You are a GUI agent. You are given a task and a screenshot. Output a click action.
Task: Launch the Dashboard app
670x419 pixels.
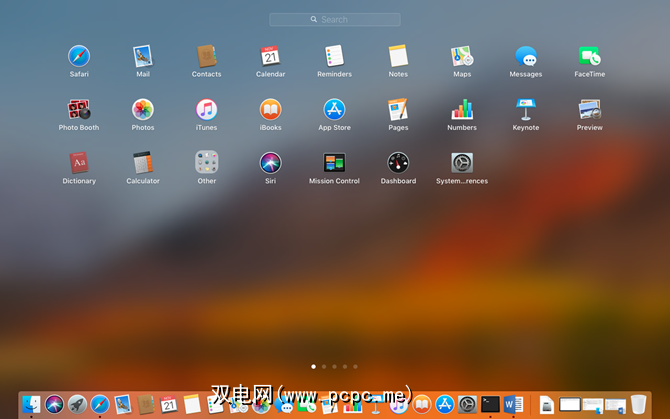point(398,163)
